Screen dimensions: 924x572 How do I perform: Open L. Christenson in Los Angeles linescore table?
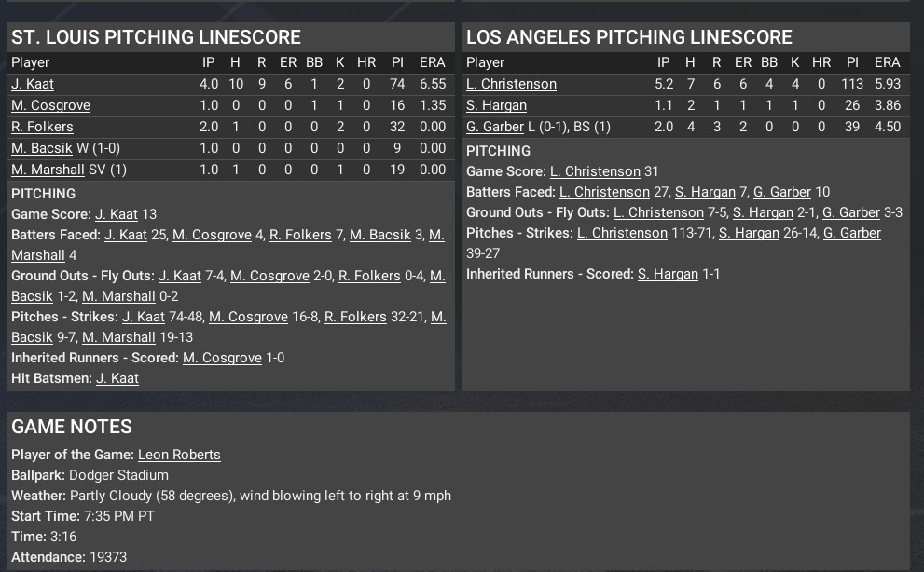tap(511, 84)
